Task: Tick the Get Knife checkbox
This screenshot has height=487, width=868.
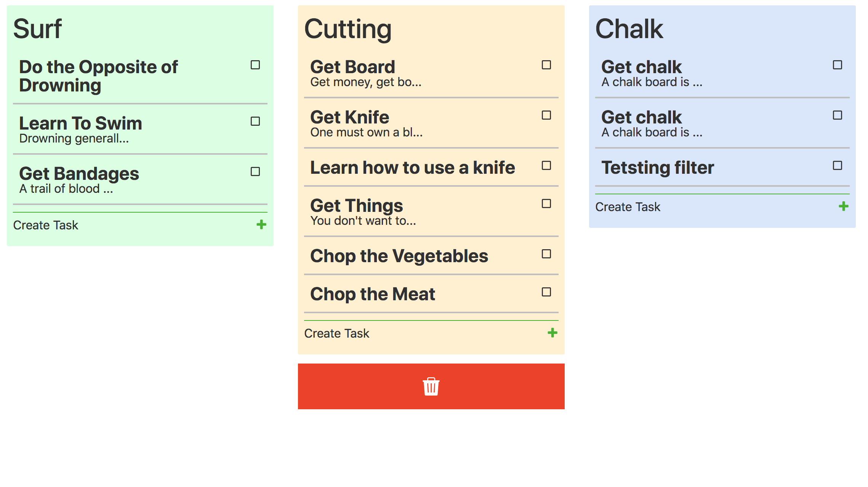Action: coord(546,115)
